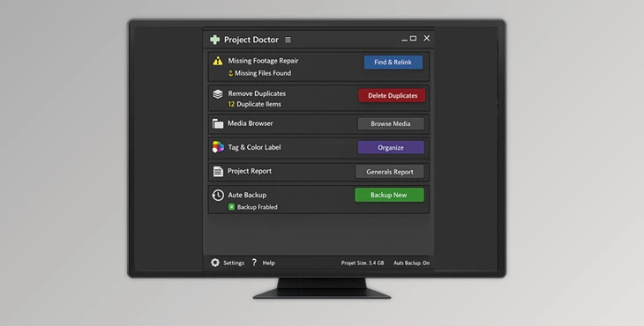Image resolution: width=644 pixels, height=326 pixels.
Task: Close the Project Doctor window
Action: coord(427,38)
